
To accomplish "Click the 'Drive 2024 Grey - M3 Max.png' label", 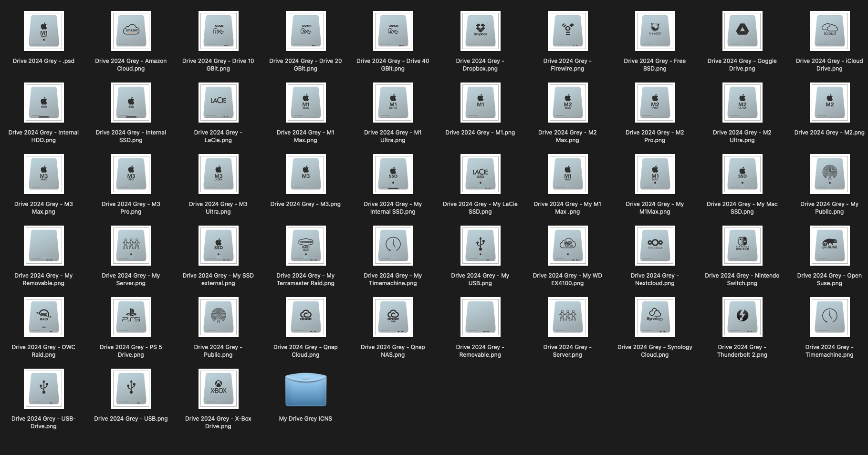I will tap(43, 208).
